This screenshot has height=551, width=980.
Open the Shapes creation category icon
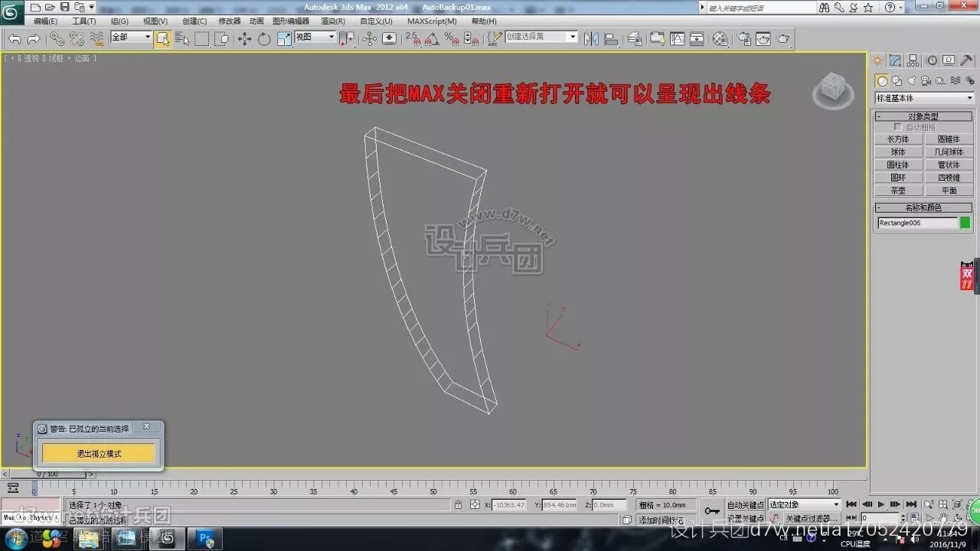(x=897, y=80)
